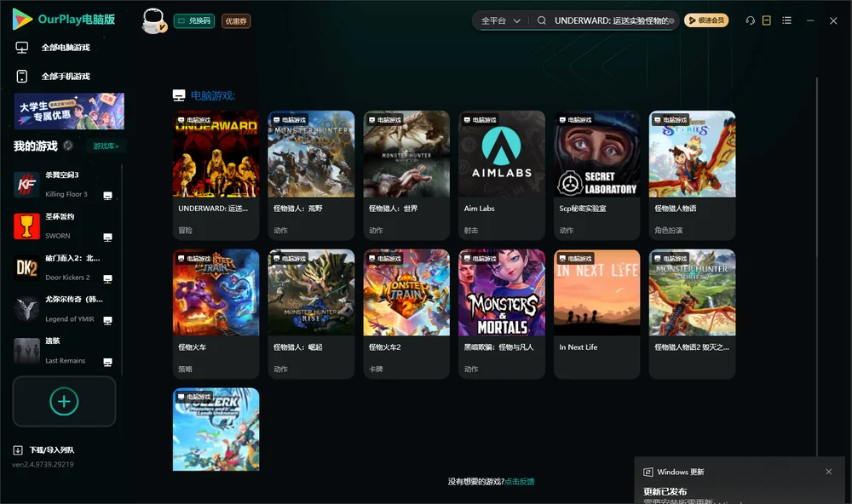
Task: Open Legend of YMIR in my games
Action: coord(64,309)
